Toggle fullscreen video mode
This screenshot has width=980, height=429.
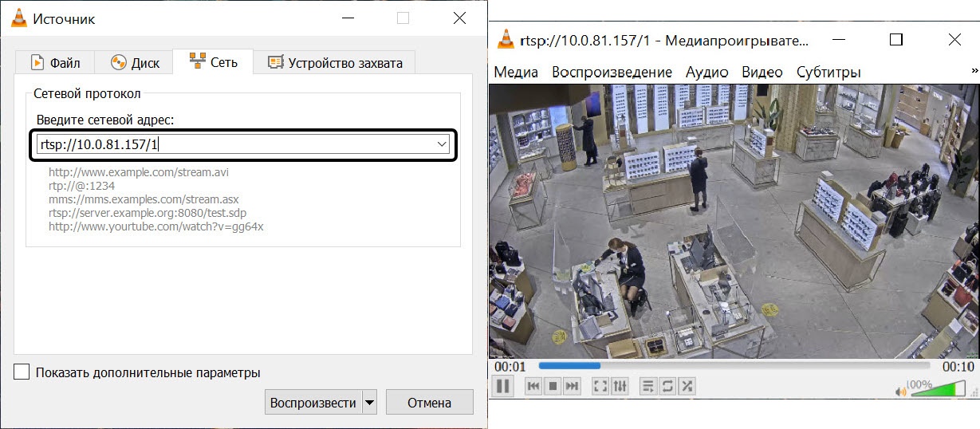pos(600,387)
